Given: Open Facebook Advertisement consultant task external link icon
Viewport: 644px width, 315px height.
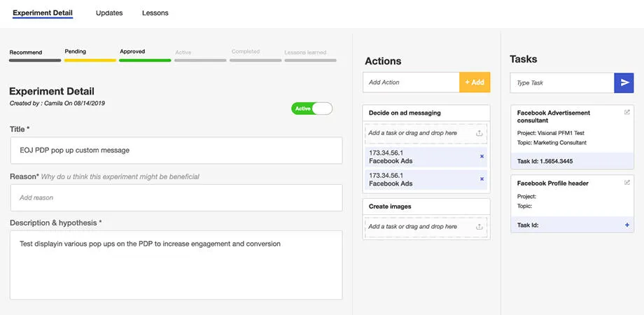Looking at the screenshot, I should (x=626, y=112).
